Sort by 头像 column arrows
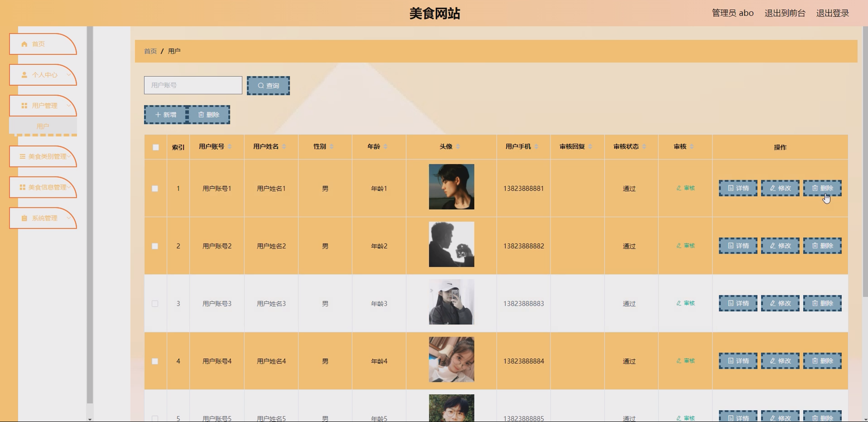This screenshot has height=422, width=868. [458, 147]
